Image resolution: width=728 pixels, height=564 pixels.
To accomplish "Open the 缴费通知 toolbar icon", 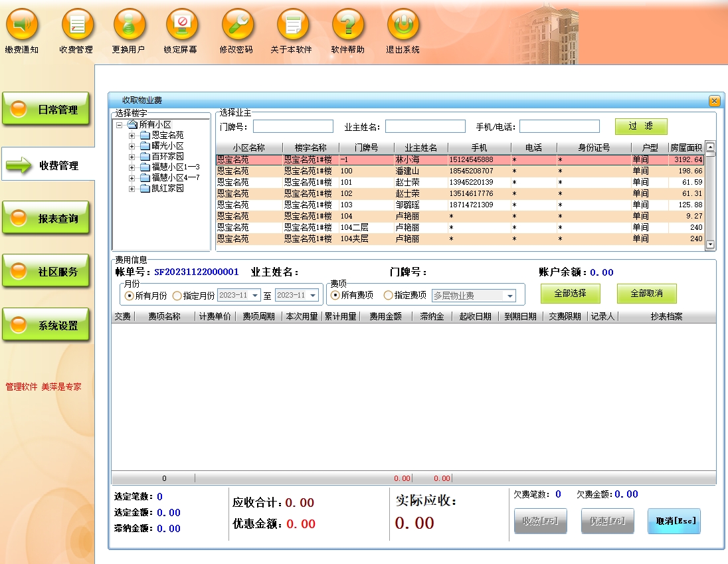I will [x=22, y=26].
